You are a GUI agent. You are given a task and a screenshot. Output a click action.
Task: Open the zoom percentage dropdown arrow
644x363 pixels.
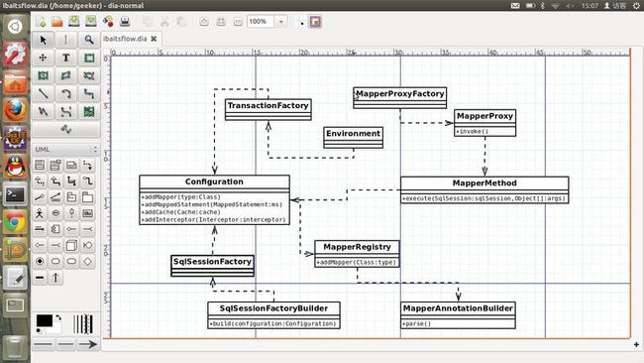coord(281,22)
